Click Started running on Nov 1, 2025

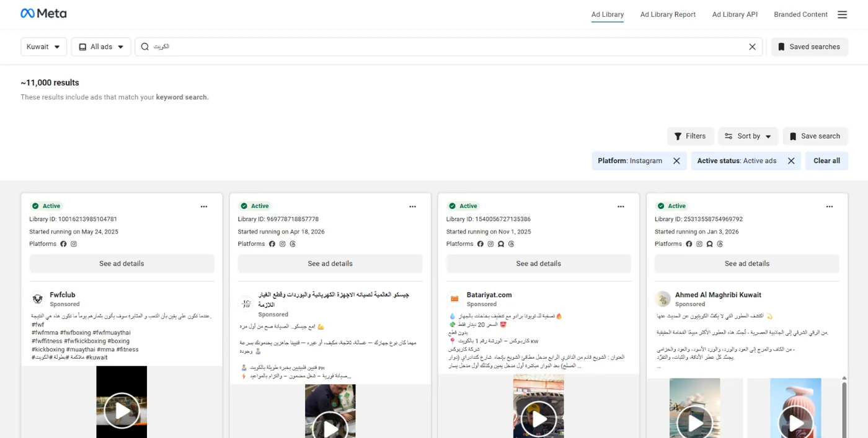click(x=489, y=232)
